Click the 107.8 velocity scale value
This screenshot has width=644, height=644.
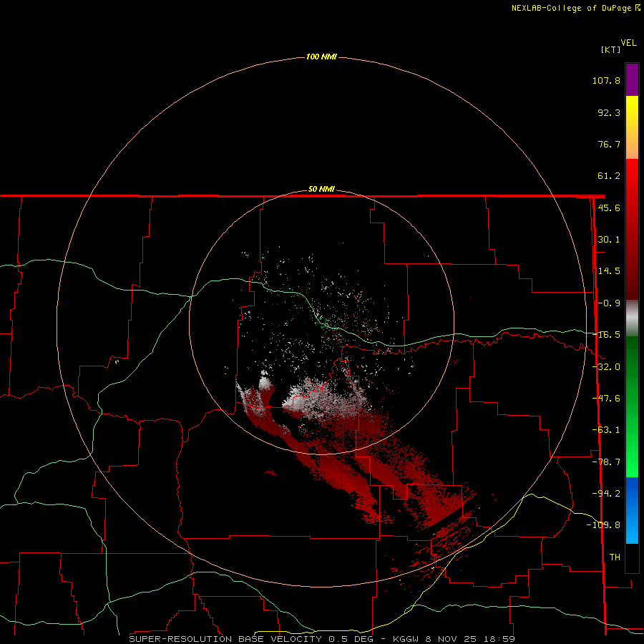[x=606, y=80]
